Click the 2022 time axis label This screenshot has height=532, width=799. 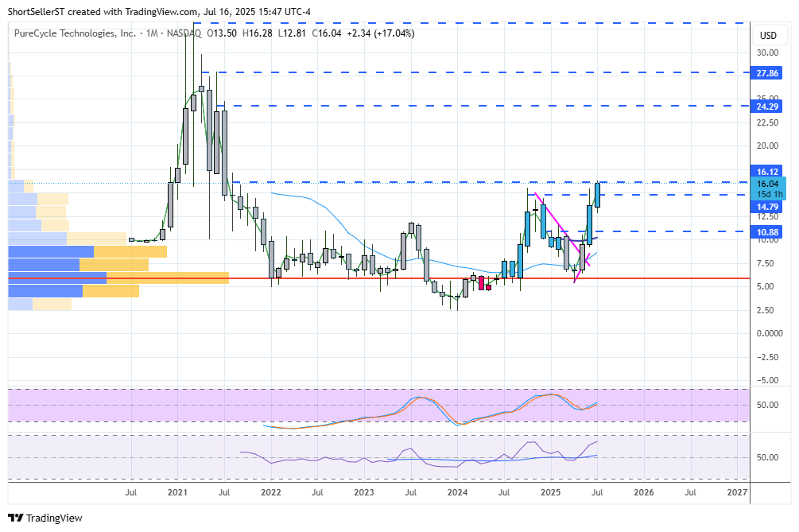pyautogui.click(x=270, y=492)
